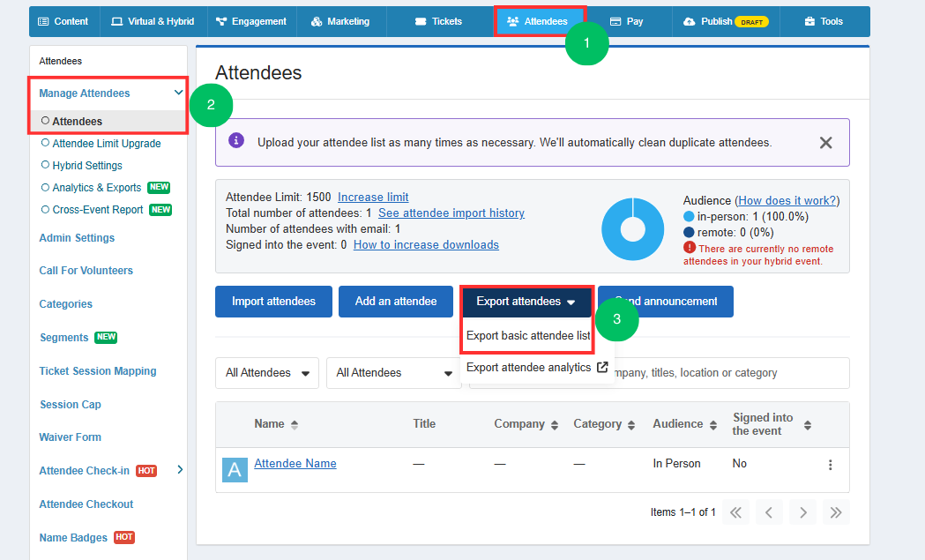
Task: Open the Content tab
Action: pos(63,21)
